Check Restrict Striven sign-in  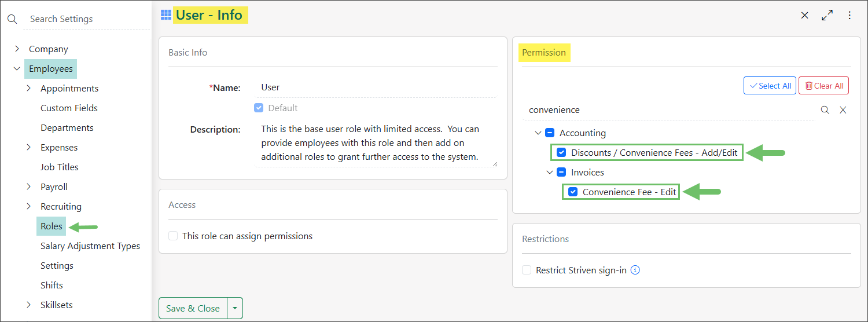pyautogui.click(x=527, y=270)
